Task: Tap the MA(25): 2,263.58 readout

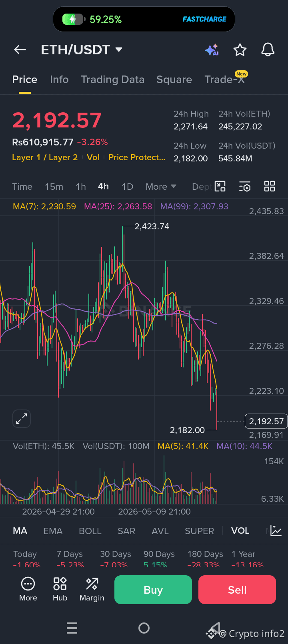Action: tap(118, 207)
